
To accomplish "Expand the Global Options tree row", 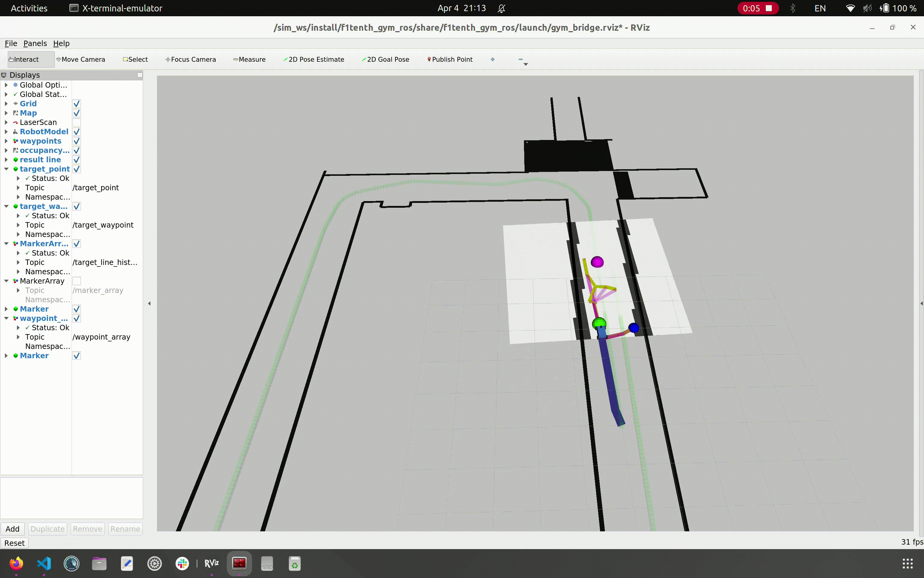I will click(x=6, y=85).
